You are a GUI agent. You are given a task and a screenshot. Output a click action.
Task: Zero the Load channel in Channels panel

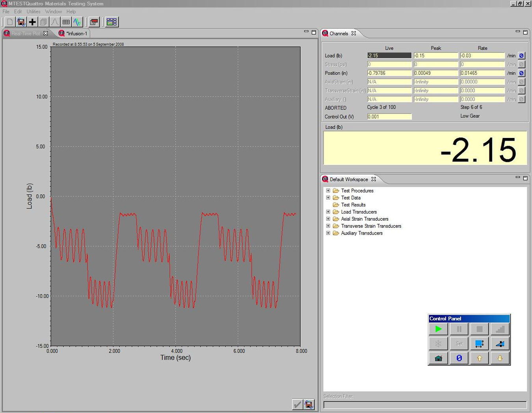click(521, 56)
